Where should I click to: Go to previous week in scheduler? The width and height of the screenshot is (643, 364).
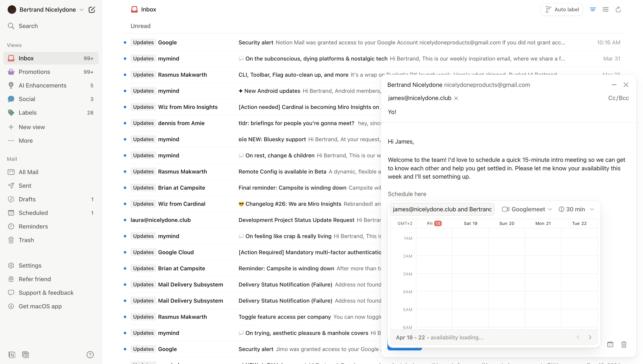point(578,338)
